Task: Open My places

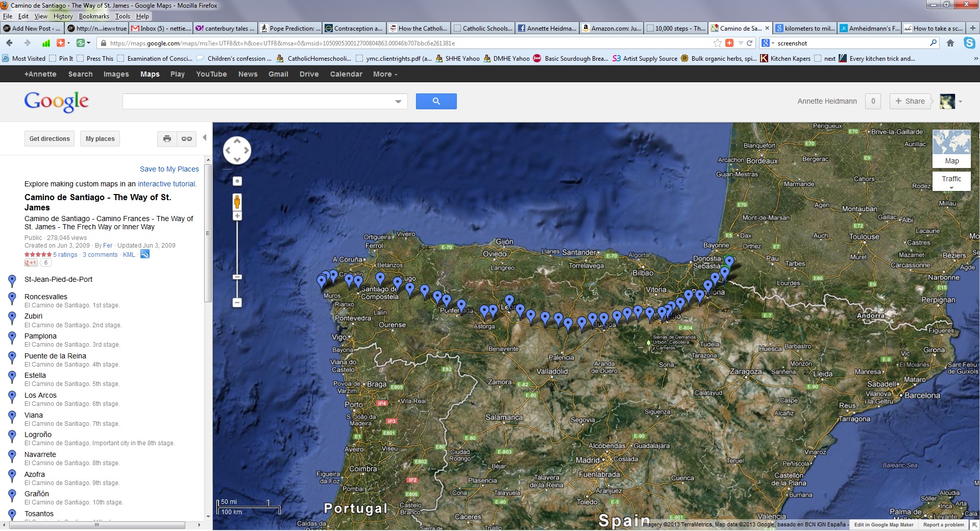Action: tap(100, 139)
